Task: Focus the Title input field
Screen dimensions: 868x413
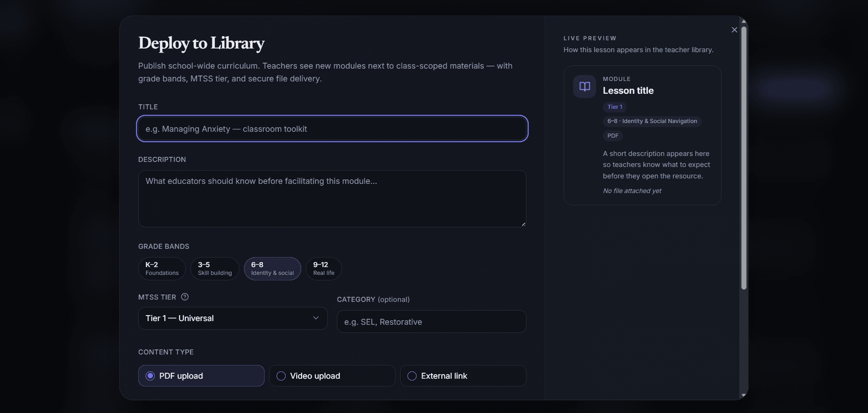Action: click(332, 129)
